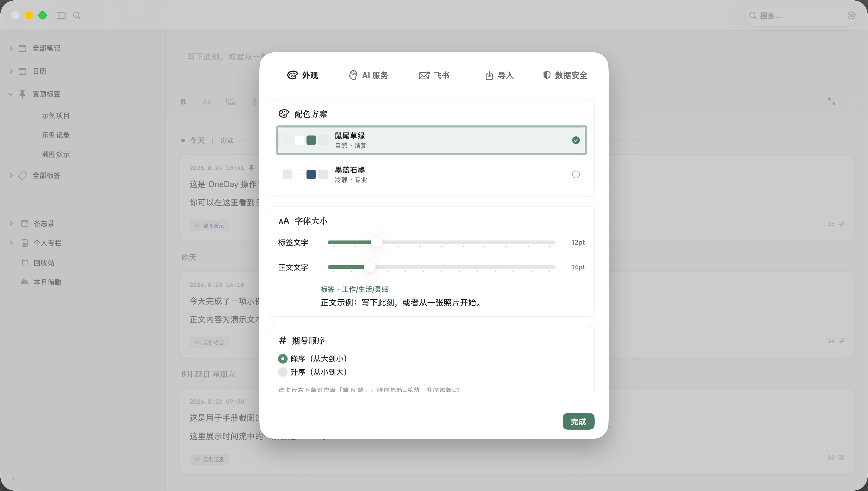Expand the 日历 chevron
The width and height of the screenshot is (868, 491).
coord(11,71)
